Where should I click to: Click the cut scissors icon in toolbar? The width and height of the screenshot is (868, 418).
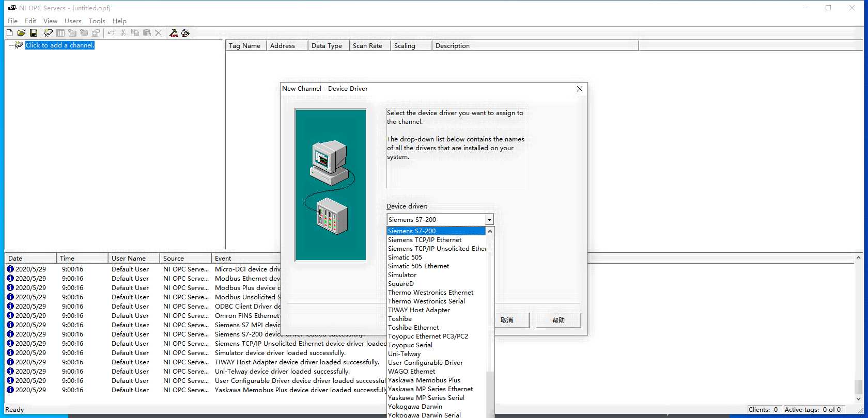pos(123,33)
